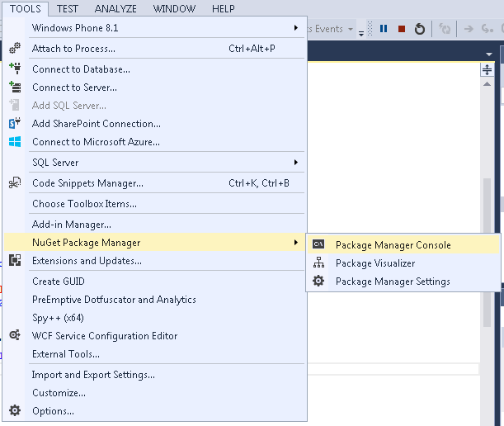
Task: Click the Extensions and Updates icon
Action: (15, 260)
